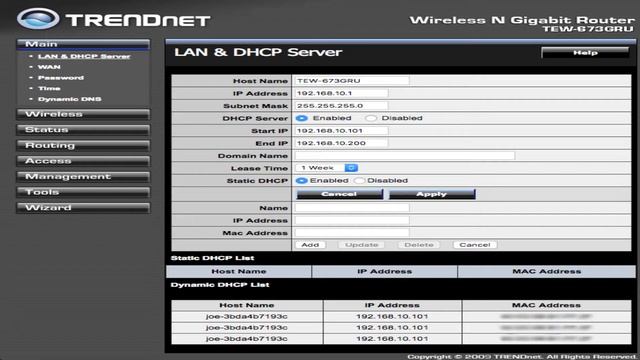Screen dimensions: 640x360
Task: Click the Dynamic DHCP List heading
Action: click(x=220, y=285)
